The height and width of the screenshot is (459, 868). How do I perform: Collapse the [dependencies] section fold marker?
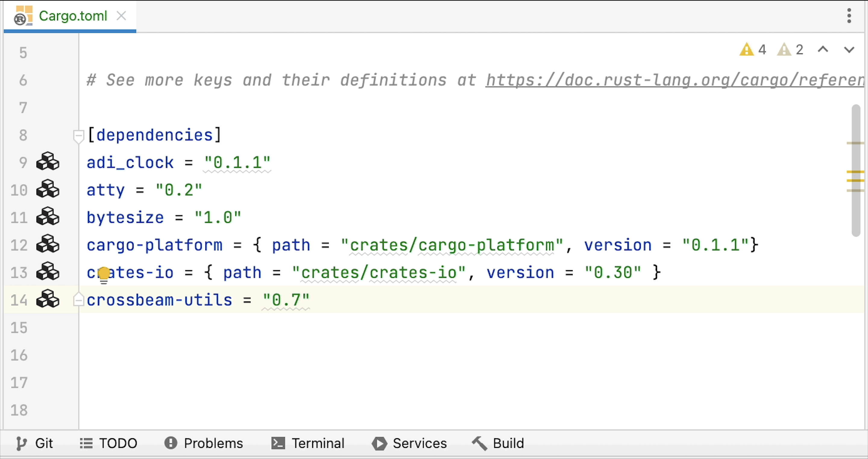coord(78,136)
